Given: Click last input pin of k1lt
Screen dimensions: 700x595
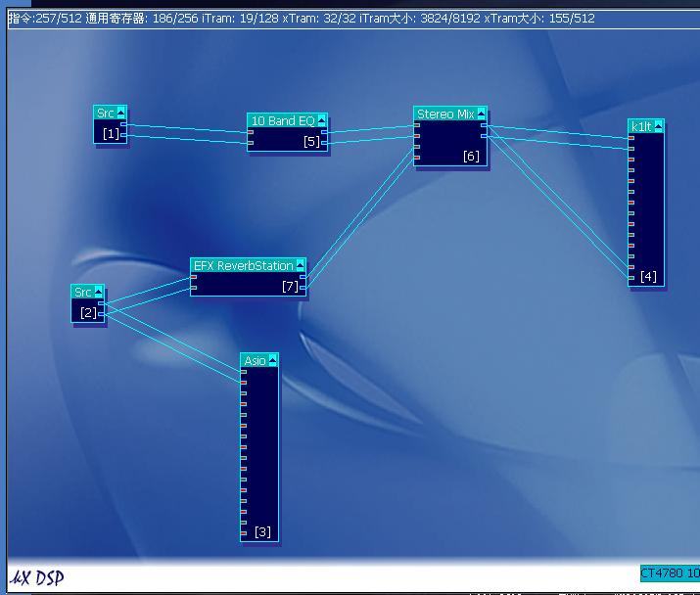Looking at the screenshot, I should pos(631,278).
